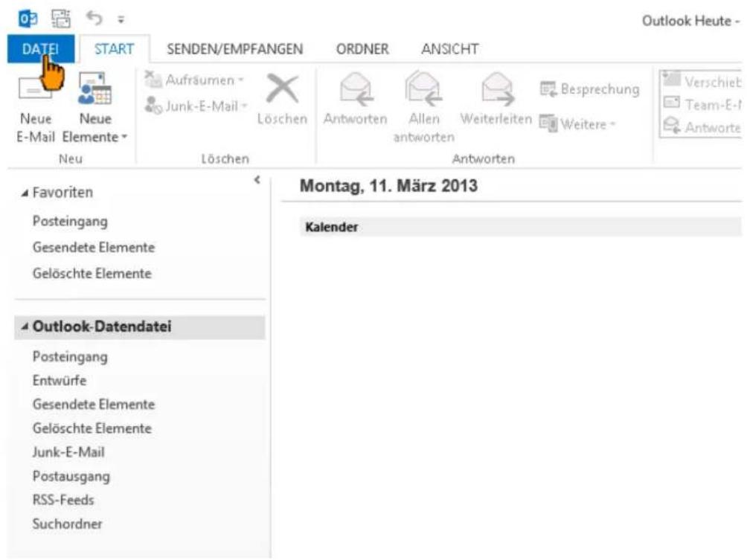This screenshot has height=560, width=747.
Task: Open the RSS-Feeds folder
Action: [63, 500]
